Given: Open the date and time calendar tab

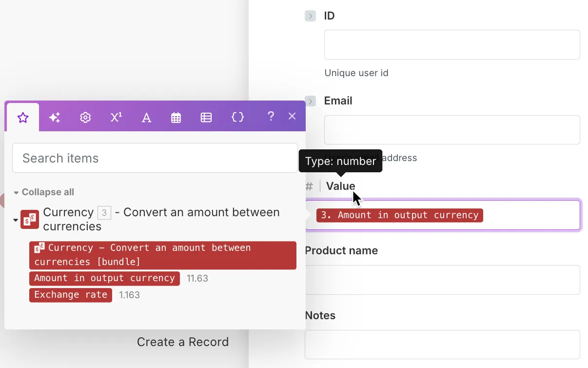Looking at the screenshot, I should 176,117.
